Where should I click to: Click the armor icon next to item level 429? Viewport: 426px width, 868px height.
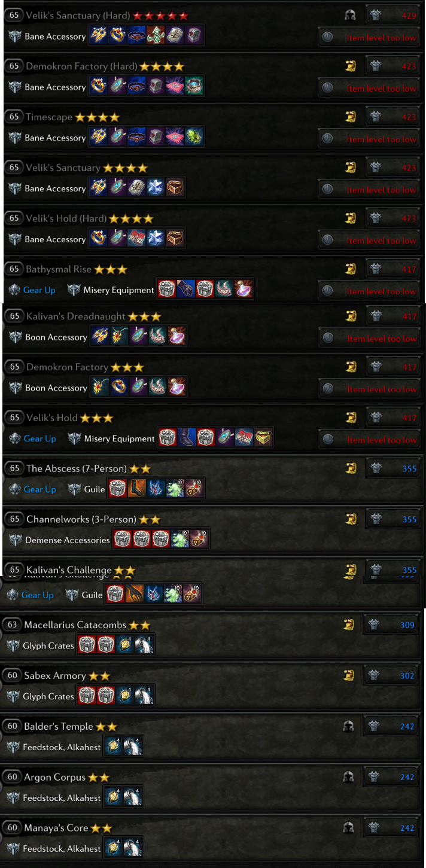pos(376,16)
